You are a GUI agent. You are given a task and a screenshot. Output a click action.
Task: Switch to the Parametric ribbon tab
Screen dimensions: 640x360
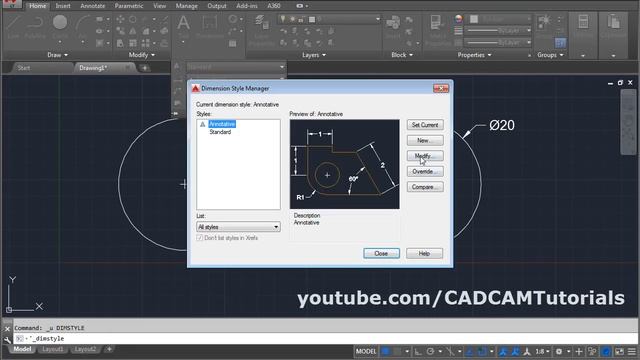point(129,6)
